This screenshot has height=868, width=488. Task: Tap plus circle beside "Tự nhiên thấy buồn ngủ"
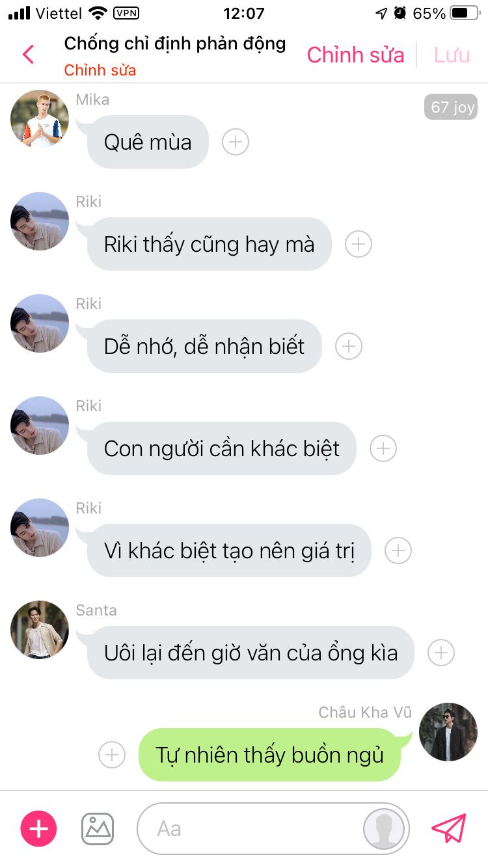coord(112,754)
